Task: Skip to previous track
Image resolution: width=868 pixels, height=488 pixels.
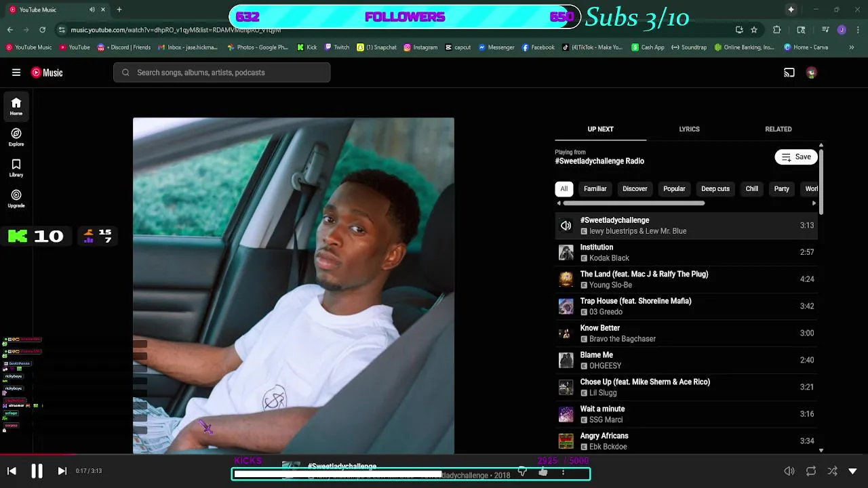Action: coord(12,471)
